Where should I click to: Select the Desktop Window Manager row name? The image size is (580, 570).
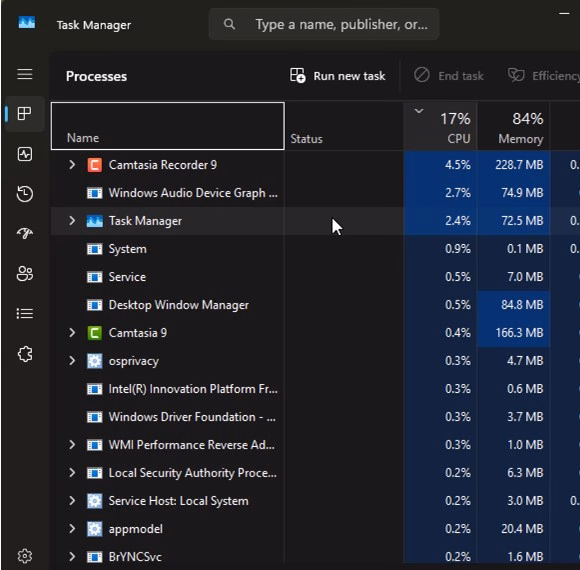pyautogui.click(x=179, y=305)
